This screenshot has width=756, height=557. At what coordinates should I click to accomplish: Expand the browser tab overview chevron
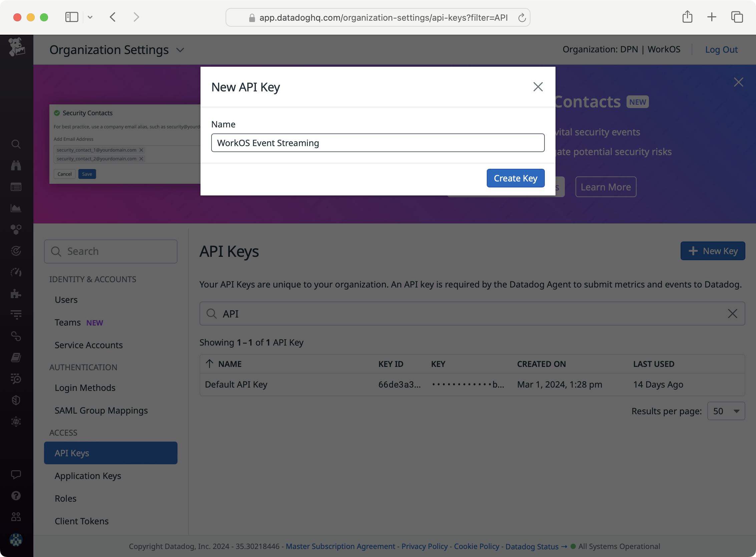tap(90, 17)
